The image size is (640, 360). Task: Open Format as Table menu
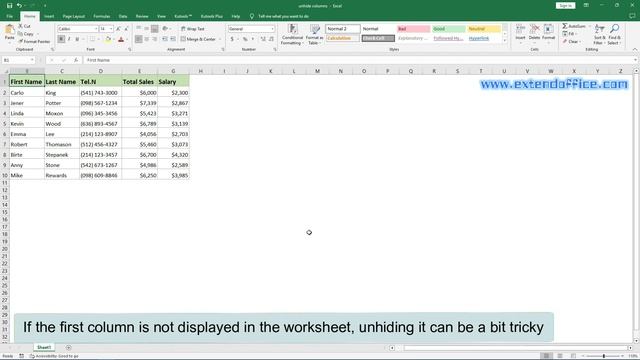click(314, 34)
